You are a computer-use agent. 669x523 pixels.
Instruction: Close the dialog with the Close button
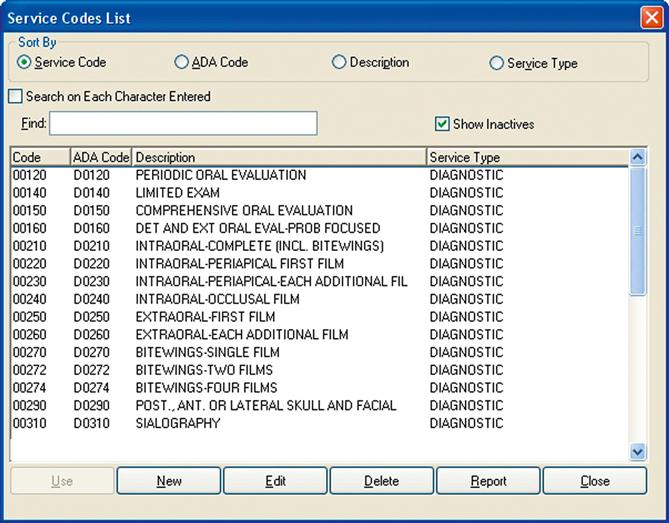(x=594, y=481)
